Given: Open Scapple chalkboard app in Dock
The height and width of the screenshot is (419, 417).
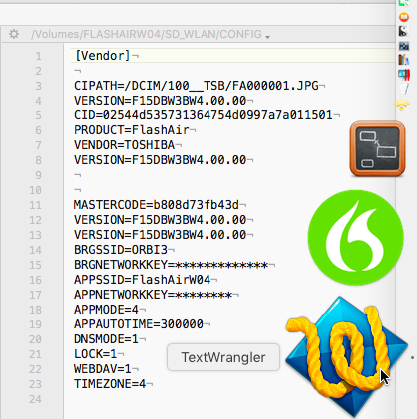Looking at the screenshot, I should [377, 149].
